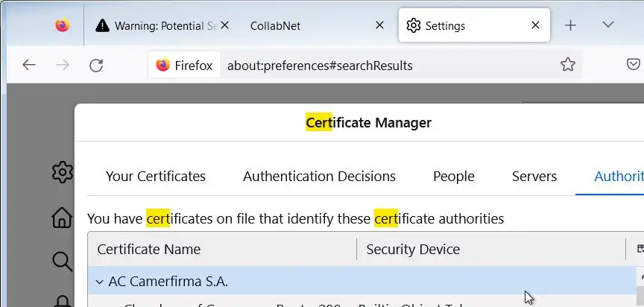This screenshot has height=307, width=644.
Task: Select the Servers tab
Action: pyautogui.click(x=534, y=177)
